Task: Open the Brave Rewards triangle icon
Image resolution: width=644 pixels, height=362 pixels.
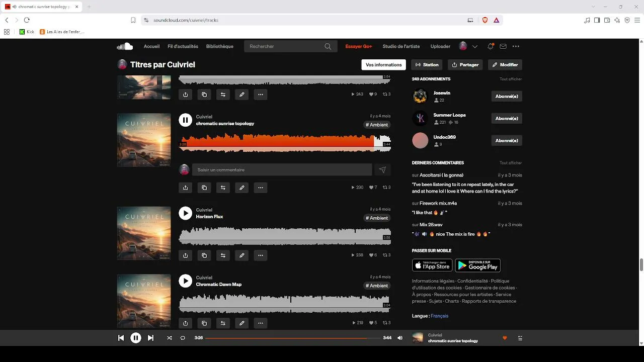Action: pos(496,20)
